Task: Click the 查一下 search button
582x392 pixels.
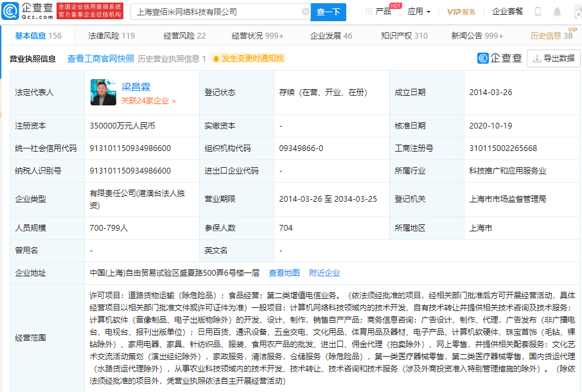Action: pyautogui.click(x=328, y=12)
